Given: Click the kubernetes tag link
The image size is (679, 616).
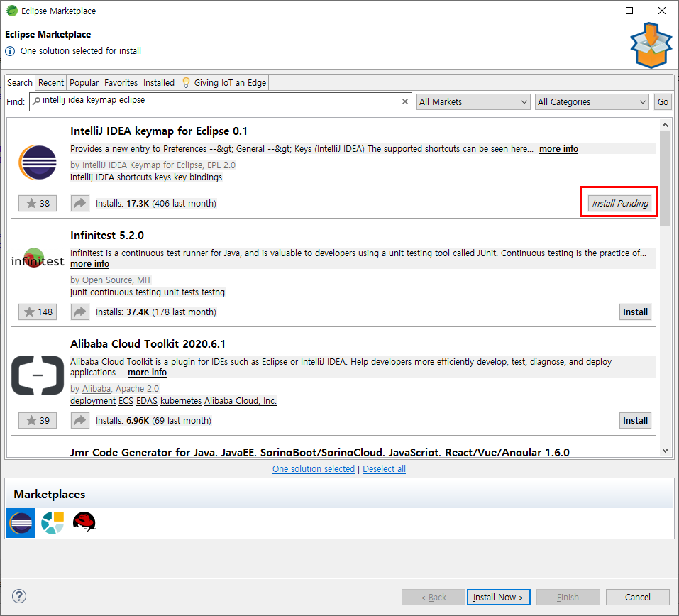Looking at the screenshot, I should coord(181,401).
